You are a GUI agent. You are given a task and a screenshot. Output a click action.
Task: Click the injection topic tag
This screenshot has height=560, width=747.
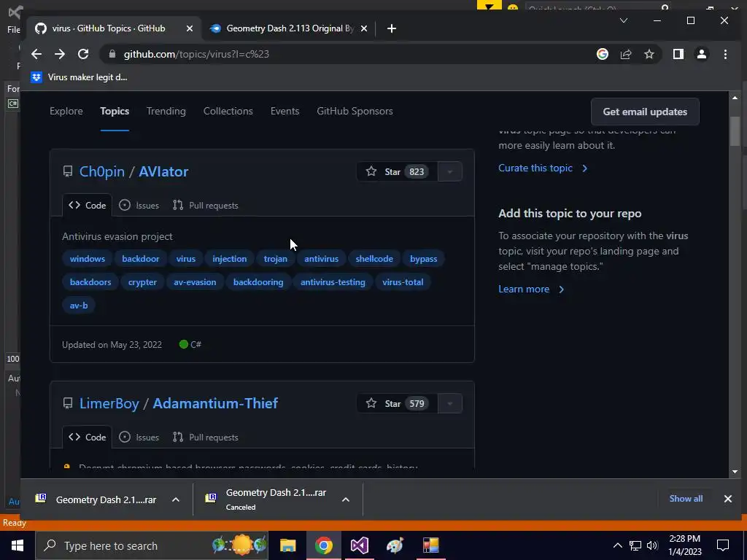coord(230,259)
